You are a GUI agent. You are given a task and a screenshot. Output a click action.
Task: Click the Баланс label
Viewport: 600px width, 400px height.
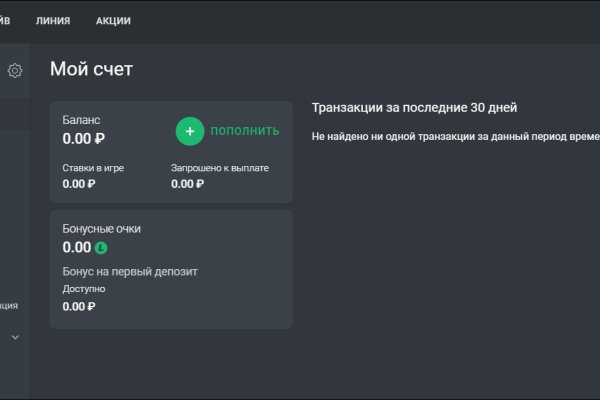tap(81, 119)
